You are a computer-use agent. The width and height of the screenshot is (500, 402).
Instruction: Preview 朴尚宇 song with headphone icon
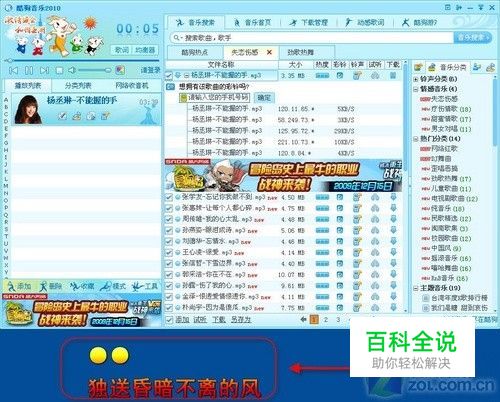point(375,307)
